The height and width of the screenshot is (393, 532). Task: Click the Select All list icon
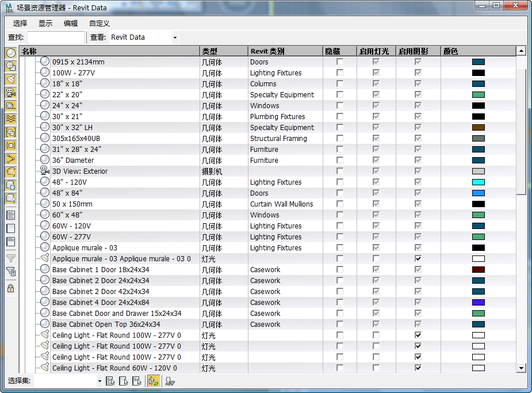[x=11, y=215]
